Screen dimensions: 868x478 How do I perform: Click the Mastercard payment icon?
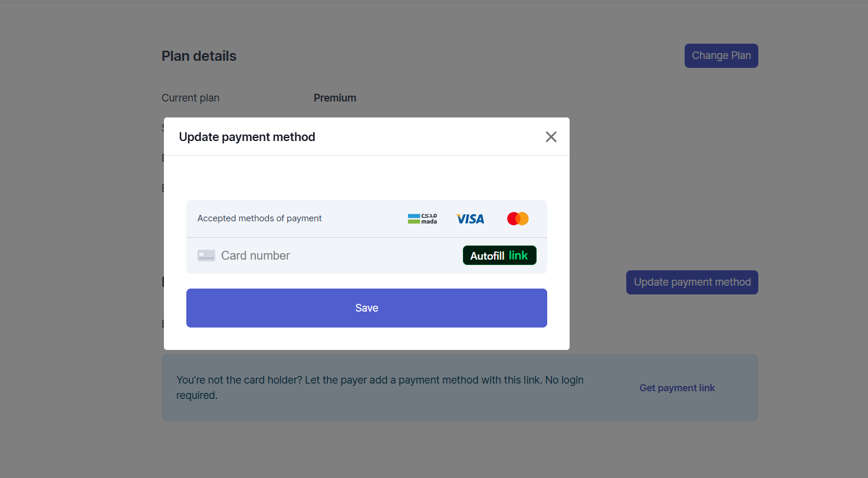(x=517, y=218)
